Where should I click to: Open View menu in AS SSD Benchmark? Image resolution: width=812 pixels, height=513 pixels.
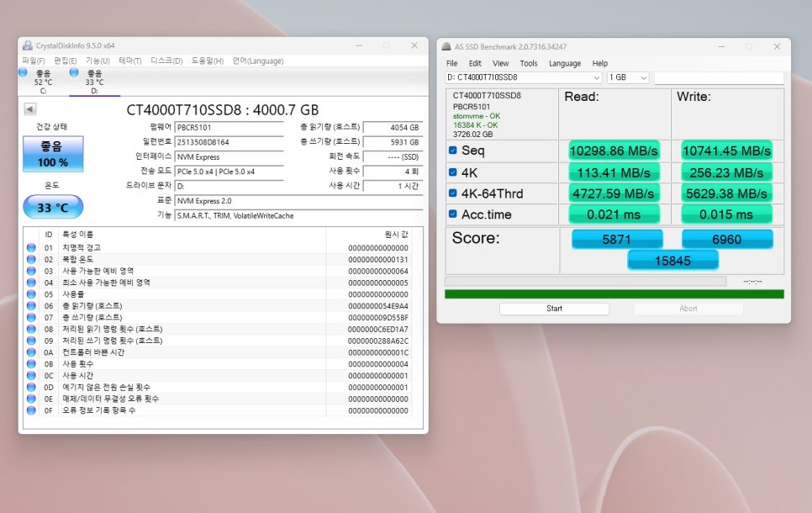pyautogui.click(x=500, y=63)
